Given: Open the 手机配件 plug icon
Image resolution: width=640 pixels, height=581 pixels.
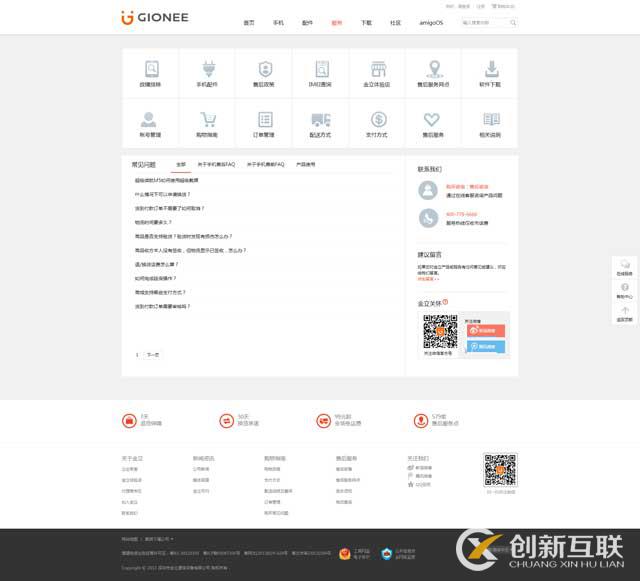Looking at the screenshot, I should tap(208, 70).
